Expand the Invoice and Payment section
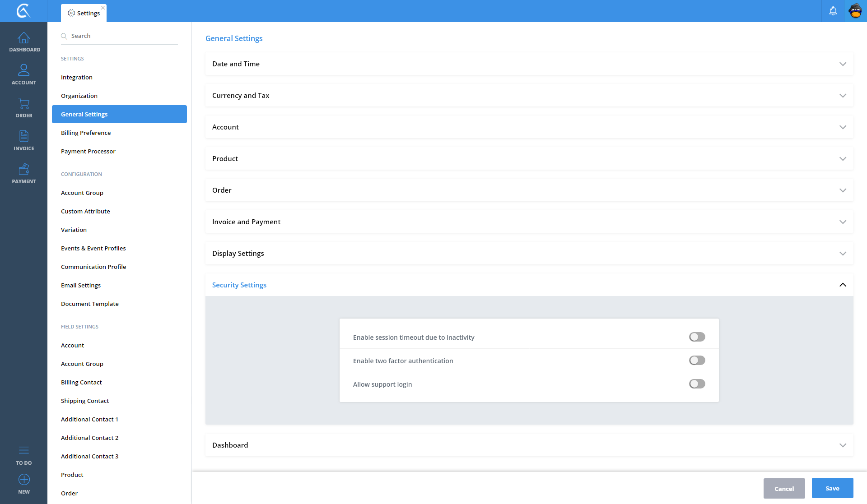The height and width of the screenshot is (504, 867). pos(529,222)
